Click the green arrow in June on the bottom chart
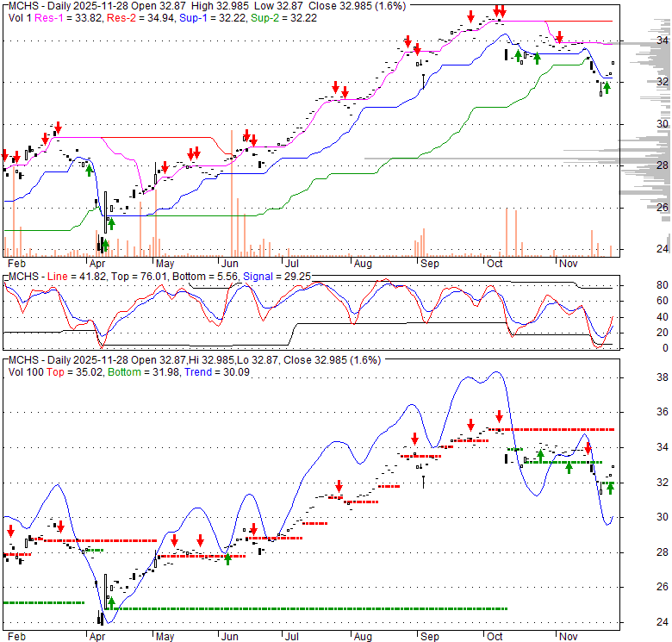 click(228, 558)
